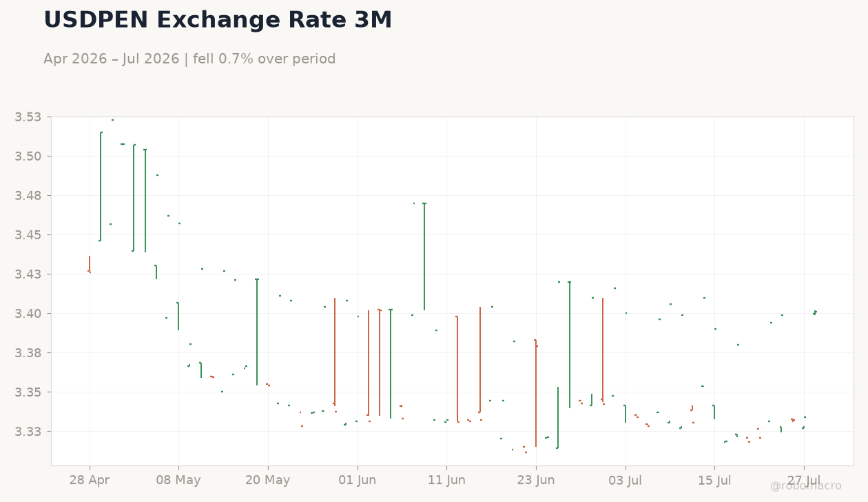Click the 01 Jun date label
The image size is (868, 502).
pos(358,481)
